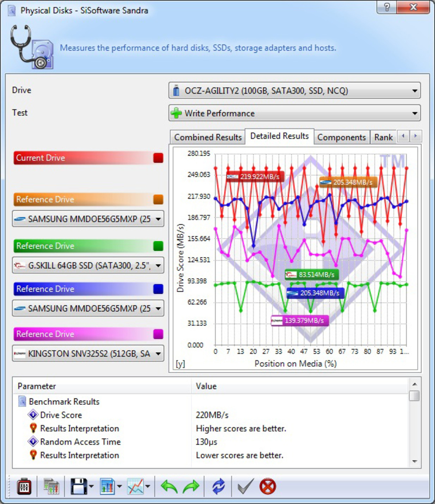This screenshot has height=504, width=435.
Task: Click the Benchmark Results list icon
Action: (x=22, y=401)
